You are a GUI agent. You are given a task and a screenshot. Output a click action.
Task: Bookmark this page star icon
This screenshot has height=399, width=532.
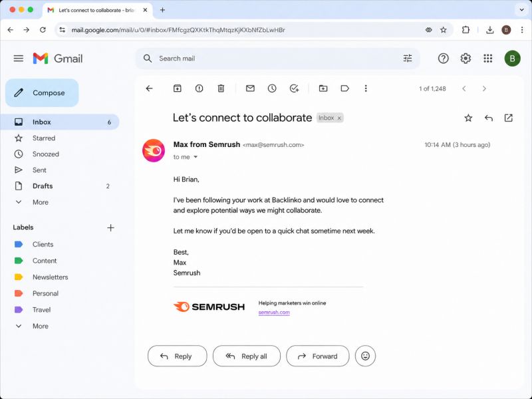click(x=443, y=30)
